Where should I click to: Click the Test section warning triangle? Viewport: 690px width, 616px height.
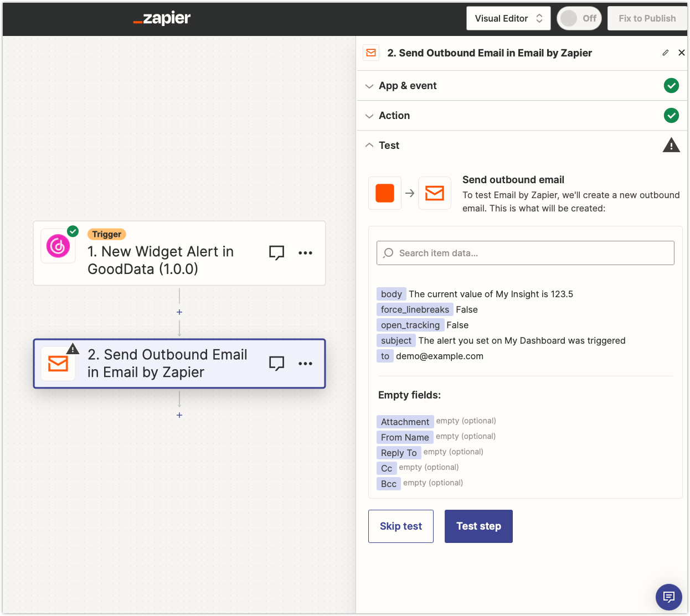click(x=671, y=145)
